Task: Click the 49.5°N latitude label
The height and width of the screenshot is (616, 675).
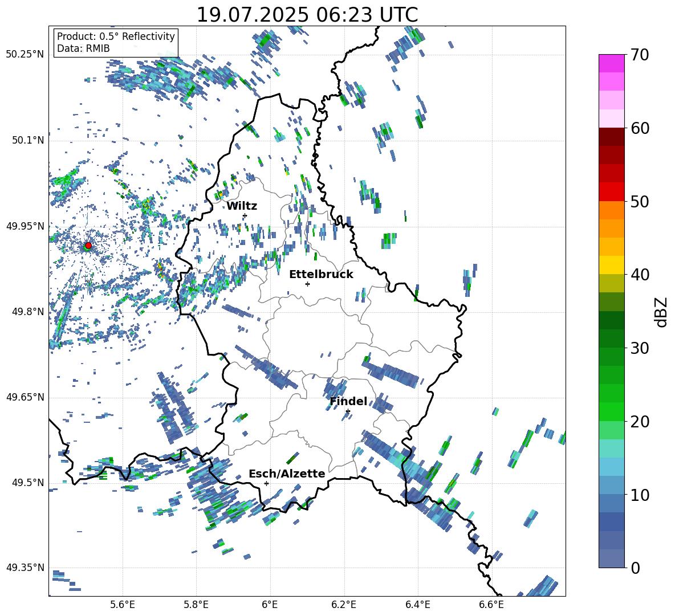Action: (28, 482)
